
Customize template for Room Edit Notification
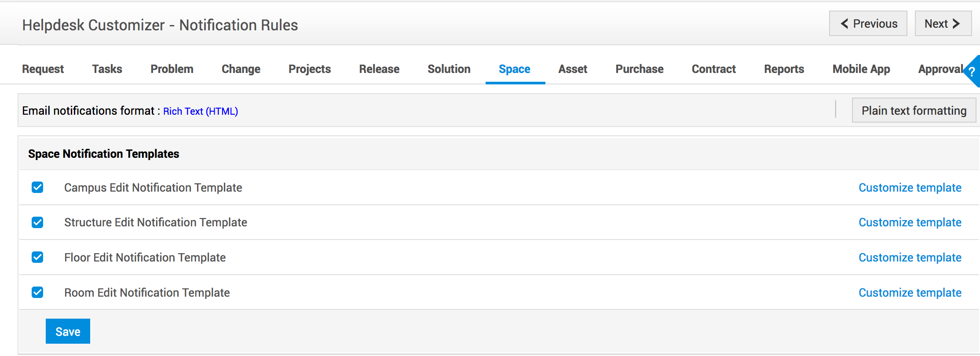910,293
